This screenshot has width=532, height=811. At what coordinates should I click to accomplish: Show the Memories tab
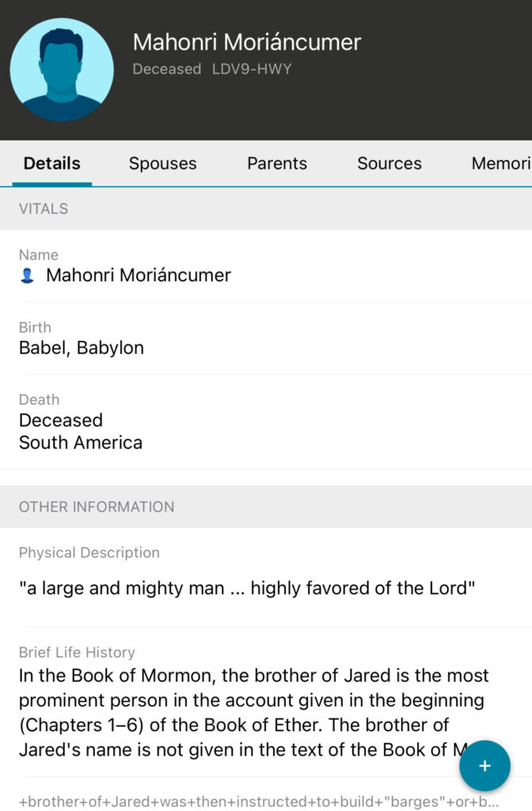click(501, 164)
